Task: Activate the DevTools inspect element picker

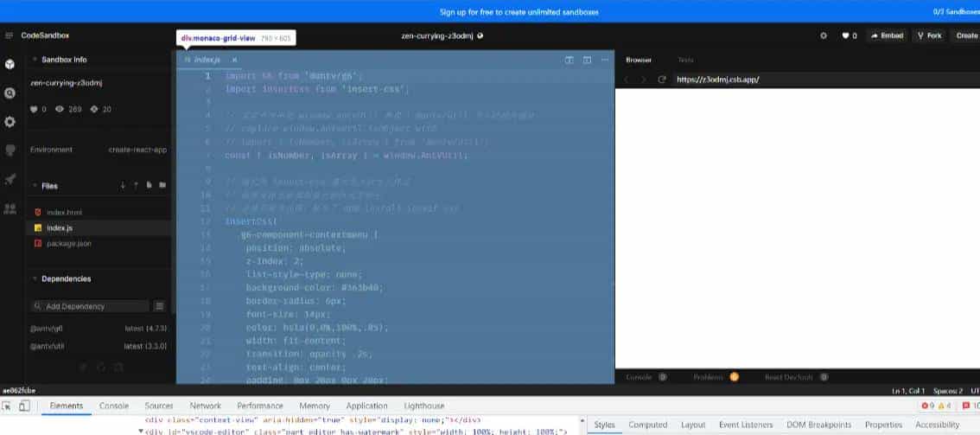Action: (x=8, y=406)
